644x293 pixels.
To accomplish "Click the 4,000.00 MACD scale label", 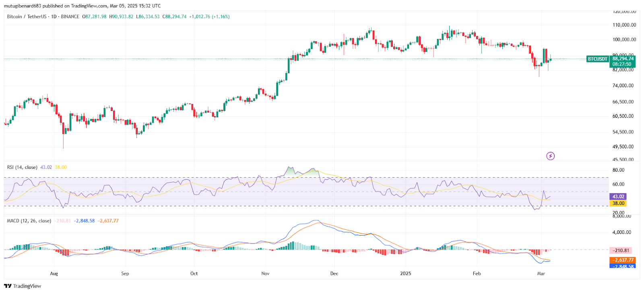I will point(622,232).
